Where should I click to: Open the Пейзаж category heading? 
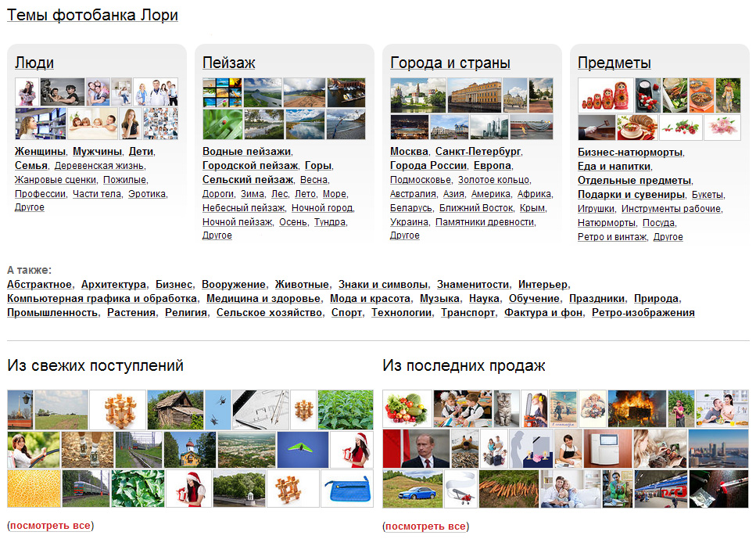click(228, 63)
